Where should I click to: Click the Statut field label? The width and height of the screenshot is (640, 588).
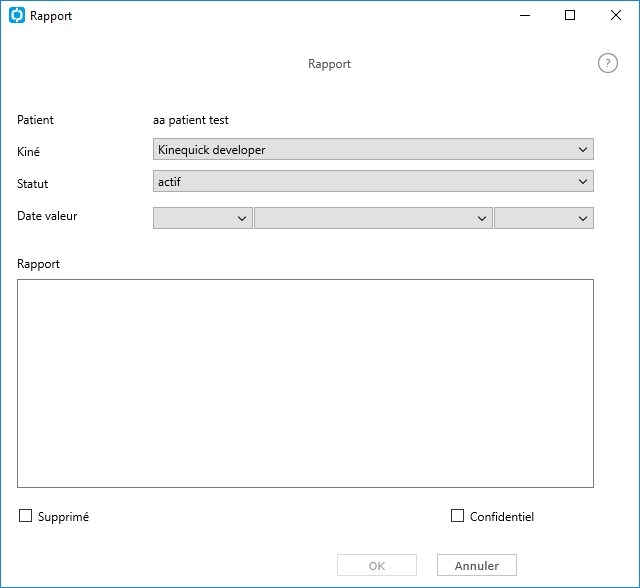pyautogui.click(x=32, y=184)
